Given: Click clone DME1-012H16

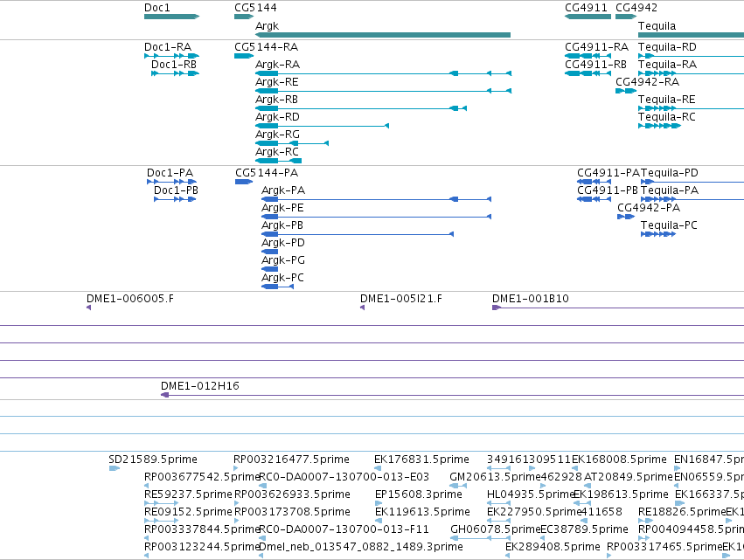Looking at the screenshot, I should pyautogui.click(x=199, y=386).
